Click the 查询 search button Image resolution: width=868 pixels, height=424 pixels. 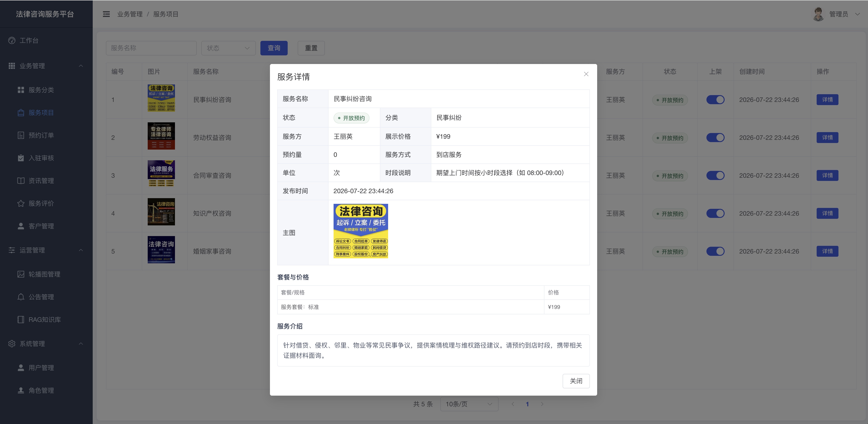(274, 48)
